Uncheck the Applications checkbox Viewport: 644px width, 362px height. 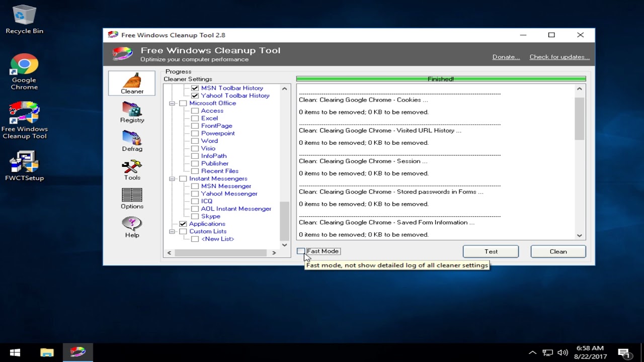pos(183,224)
